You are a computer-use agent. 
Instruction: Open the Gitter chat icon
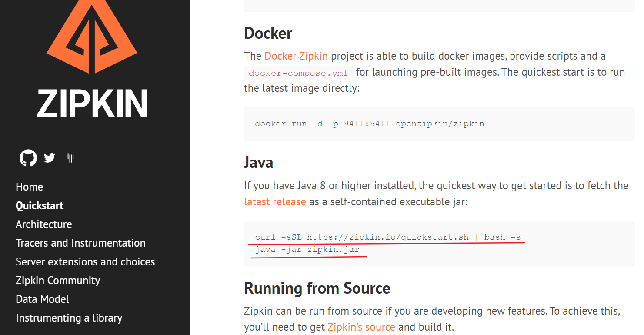[70, 158]
